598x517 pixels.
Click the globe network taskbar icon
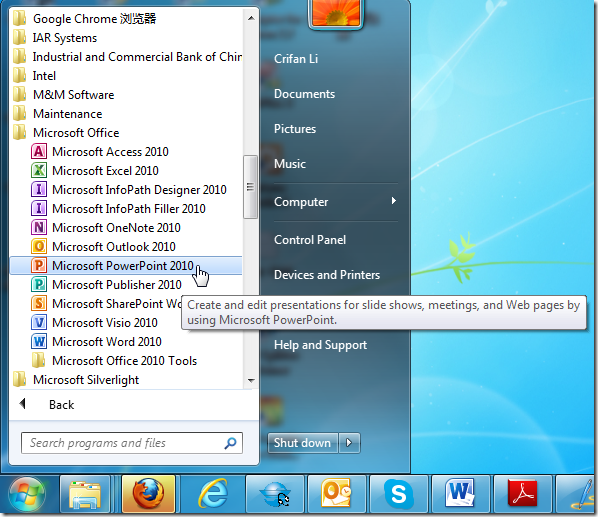click(275, 495)
